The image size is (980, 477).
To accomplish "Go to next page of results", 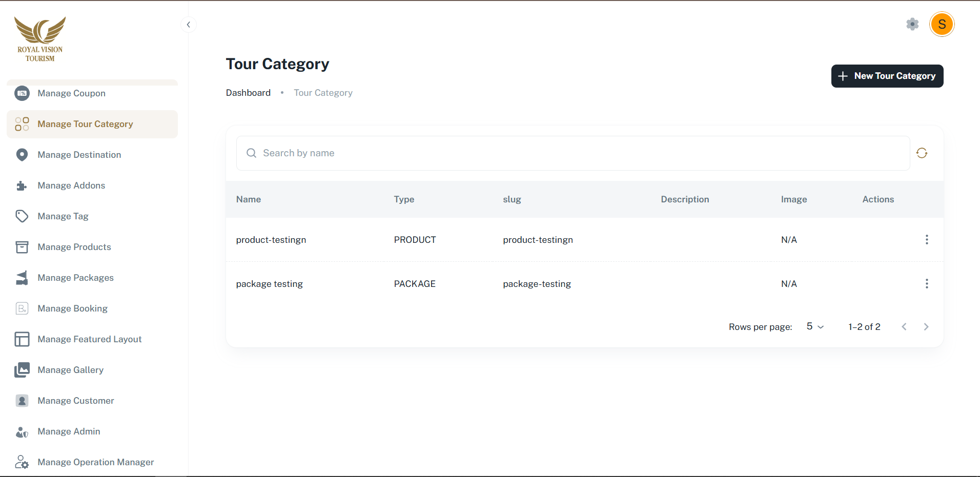I will (926, 327).
